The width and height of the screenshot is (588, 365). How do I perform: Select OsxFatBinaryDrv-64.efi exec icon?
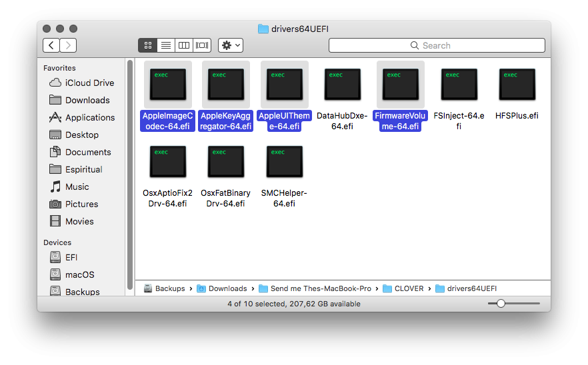226,161
